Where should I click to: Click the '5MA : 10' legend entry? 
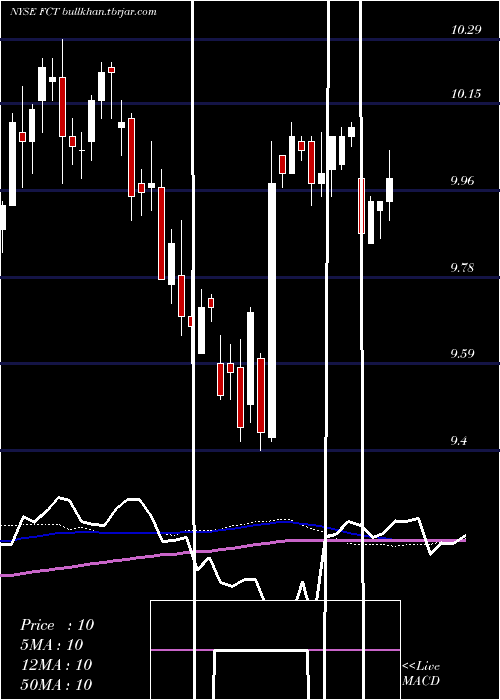[52, 645]
